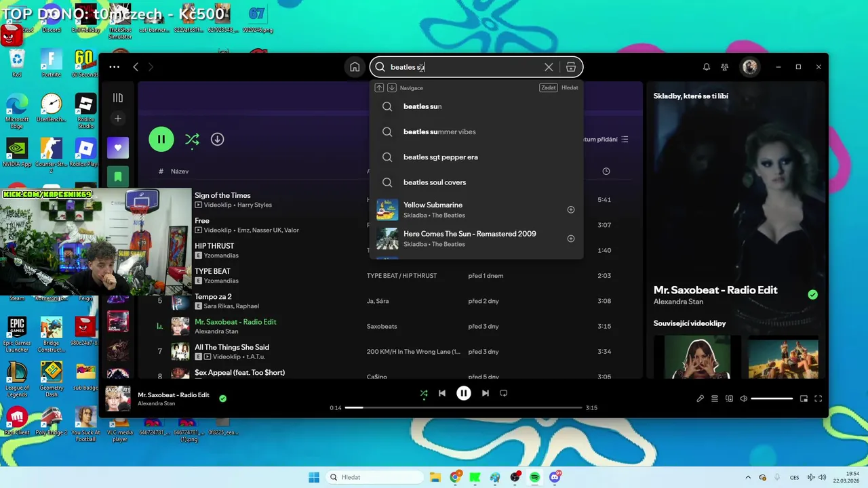This screenshot has height=488, width=868.
Task: Click 'Hledat' hint in suggestions
Action: (570, 87)
